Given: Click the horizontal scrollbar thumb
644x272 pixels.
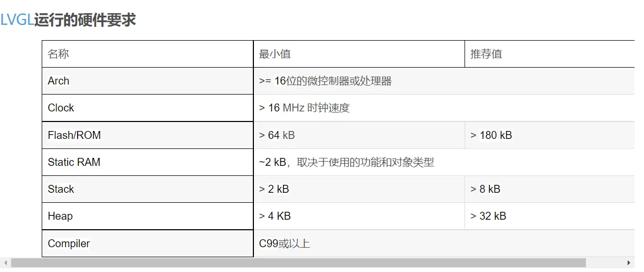Looking at the screenshot, I should (x=298, y=263).
